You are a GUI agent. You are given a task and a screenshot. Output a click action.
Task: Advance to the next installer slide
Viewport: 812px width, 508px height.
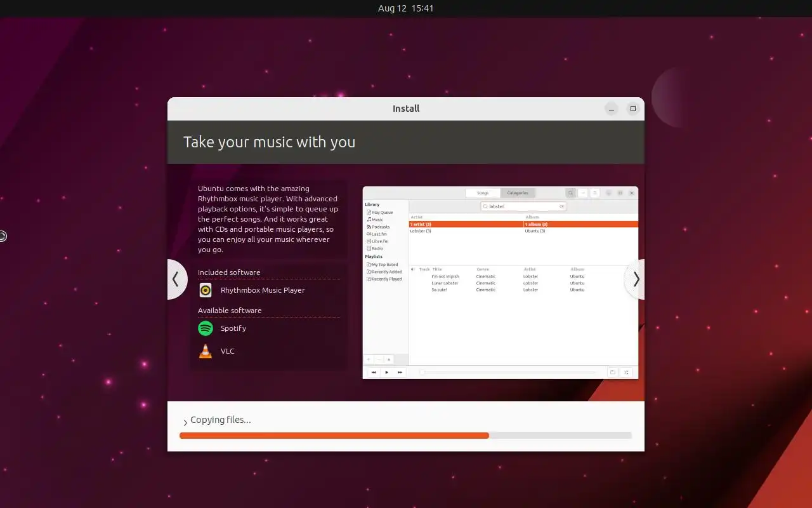point(636,279)
